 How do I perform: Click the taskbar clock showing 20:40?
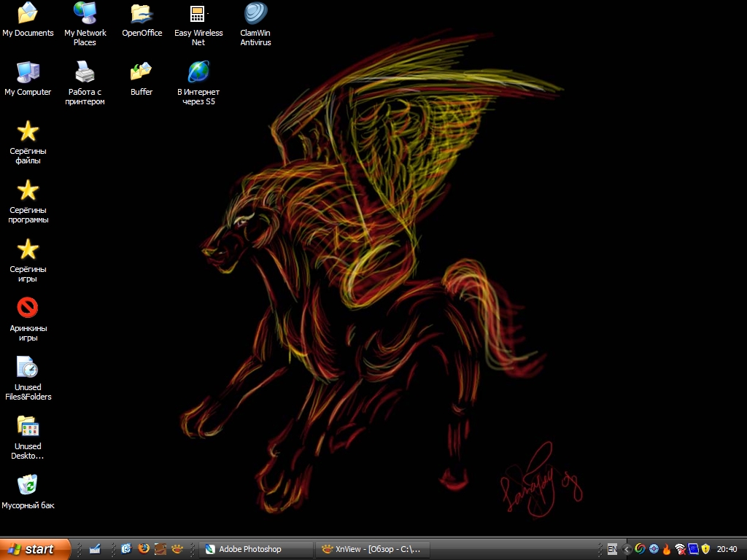(727, 549)
